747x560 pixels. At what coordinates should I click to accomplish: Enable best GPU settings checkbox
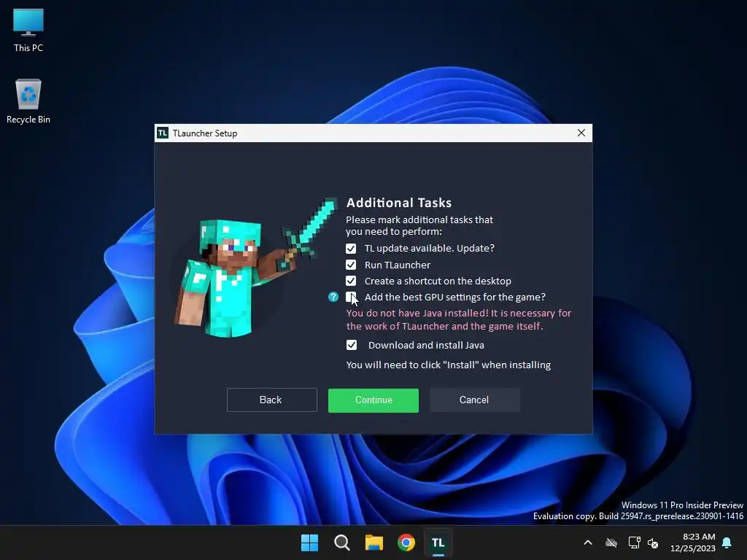click(x=351, y=297)
